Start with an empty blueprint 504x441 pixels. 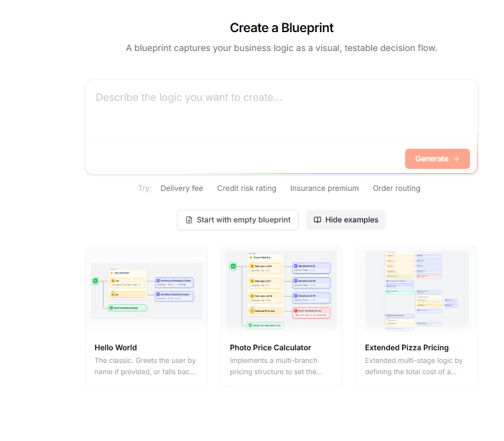tap(238, 220)
